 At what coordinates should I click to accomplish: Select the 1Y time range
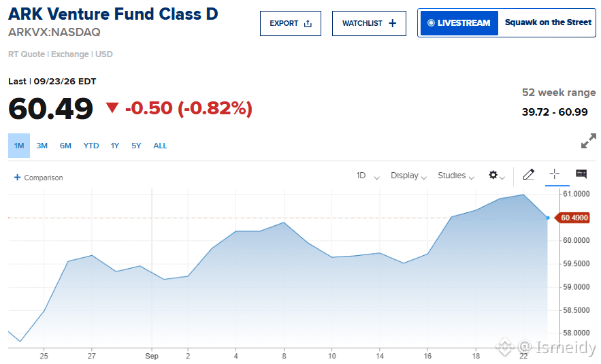pyautogui.click(x=115, y=146)
